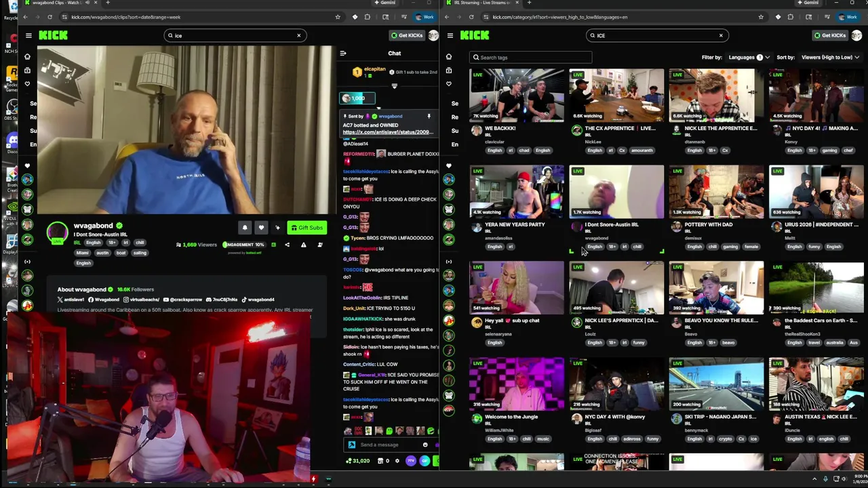Viewport: 868px width, 488px height.
Task: Click the X link 'antislave1'
Action: (x=71, y=300)
